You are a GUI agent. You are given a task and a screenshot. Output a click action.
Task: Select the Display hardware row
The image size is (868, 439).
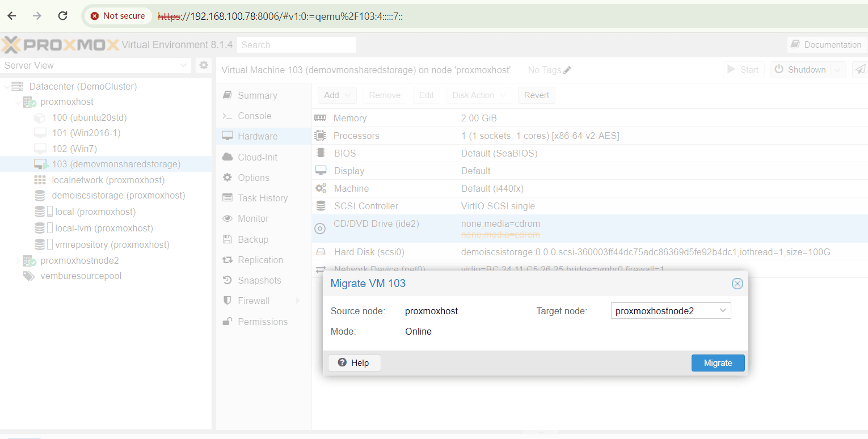(x=590, y=171)
